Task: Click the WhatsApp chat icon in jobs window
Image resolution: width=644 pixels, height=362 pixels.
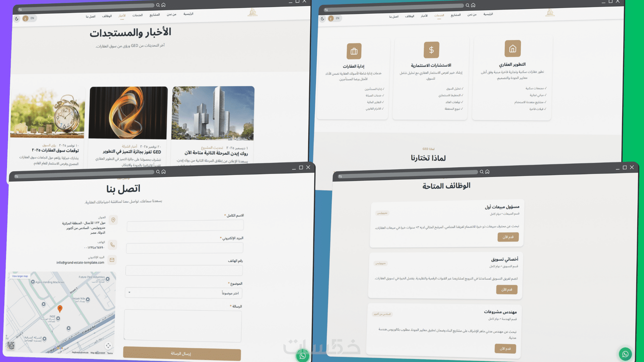Action: [625, 354]
